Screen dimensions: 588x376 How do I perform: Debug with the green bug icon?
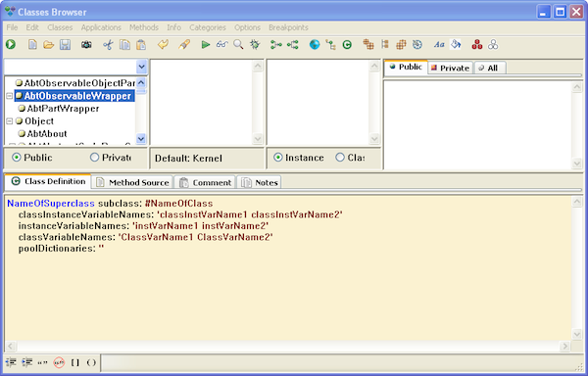pyautogui.click(x=255, y=45)
